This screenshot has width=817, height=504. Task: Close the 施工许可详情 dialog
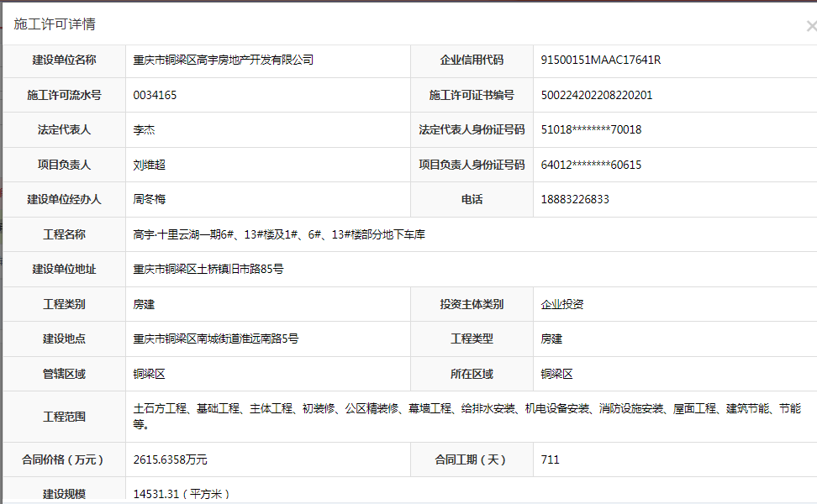coord(810,26)
